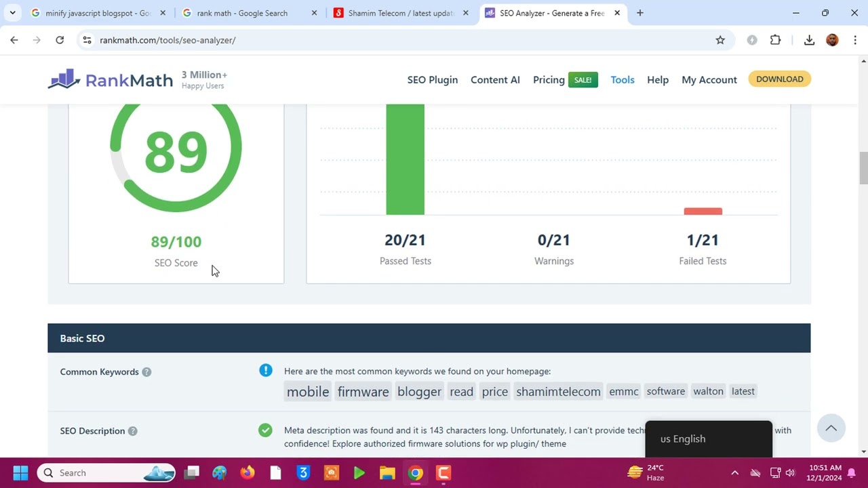Click the RankMath logo
Screen dimensions: 868x488
[111, 80]
